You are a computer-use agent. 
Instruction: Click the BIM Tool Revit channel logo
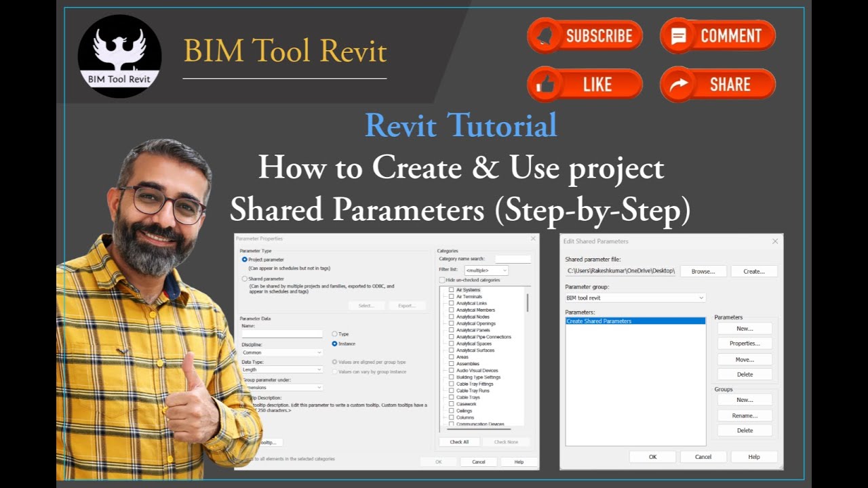(x=119, y=57)
